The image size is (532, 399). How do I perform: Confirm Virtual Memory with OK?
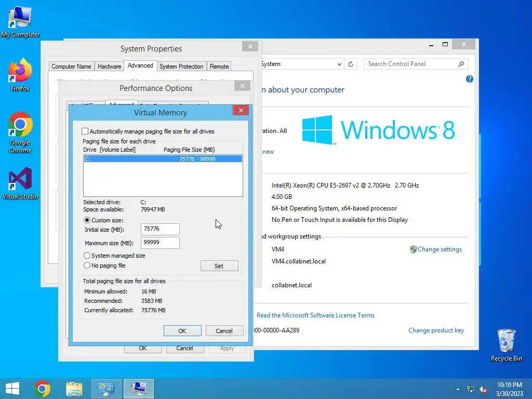[x=182, y=331]
